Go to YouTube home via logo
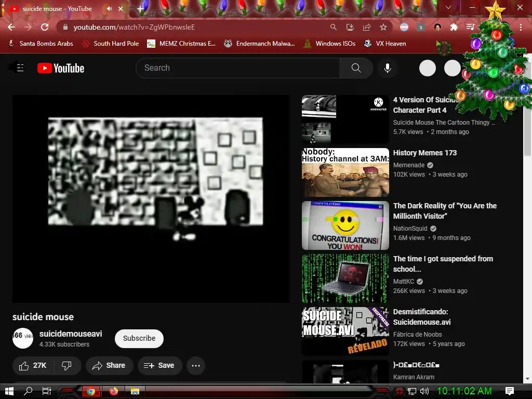Viewport: 532px width, 399px height. click(x=61, y=68)
